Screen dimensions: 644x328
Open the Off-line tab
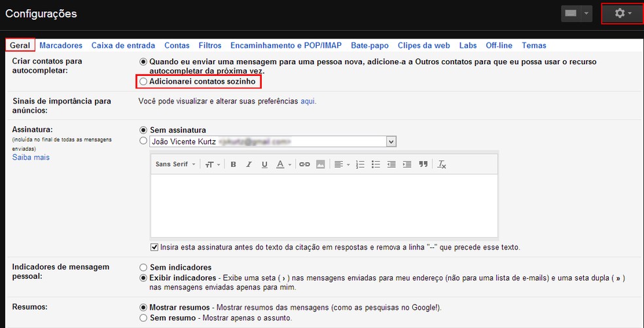click(499, 46)
